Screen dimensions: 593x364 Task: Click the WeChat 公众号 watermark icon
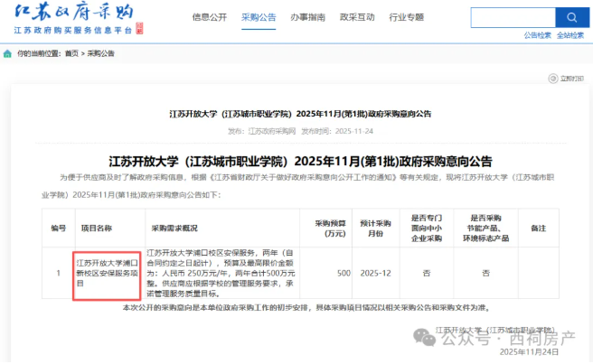coord(424,339)
